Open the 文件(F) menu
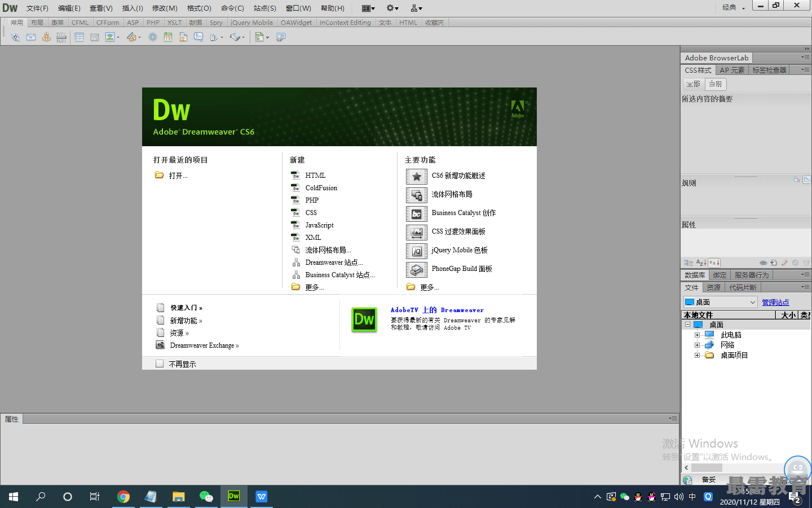812x508 pixels. point(37,8)
